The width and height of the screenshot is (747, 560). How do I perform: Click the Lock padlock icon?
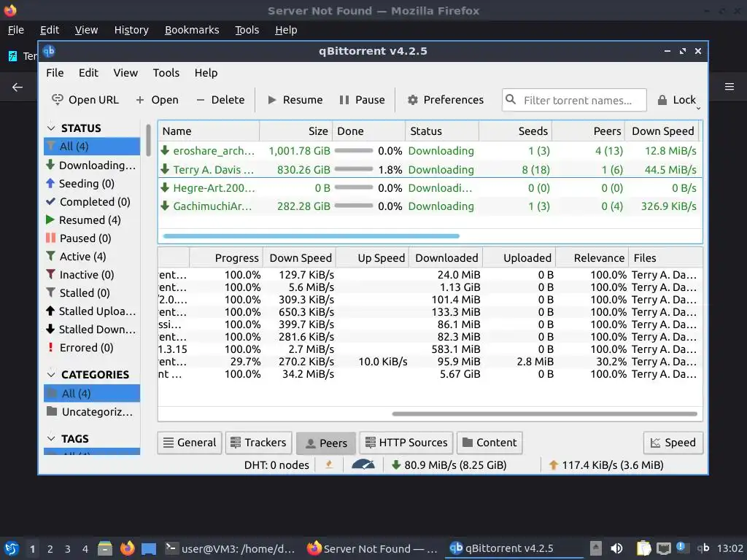click(662, 100)
